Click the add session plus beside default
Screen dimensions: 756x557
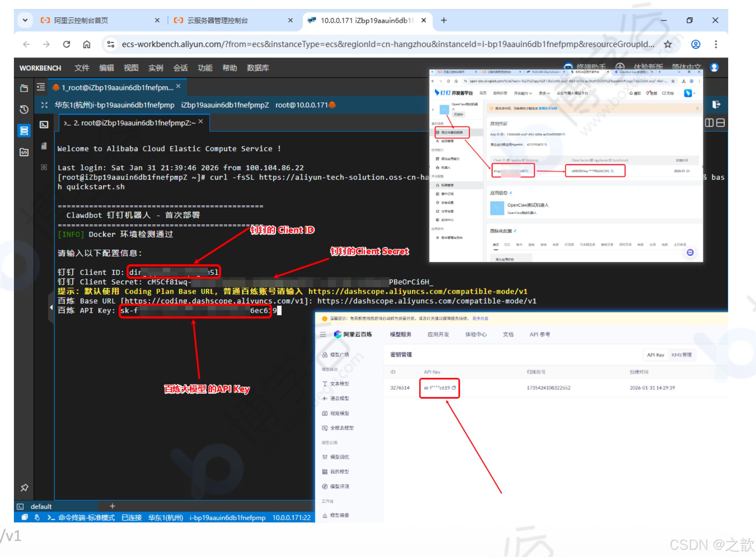pos(112,506)
